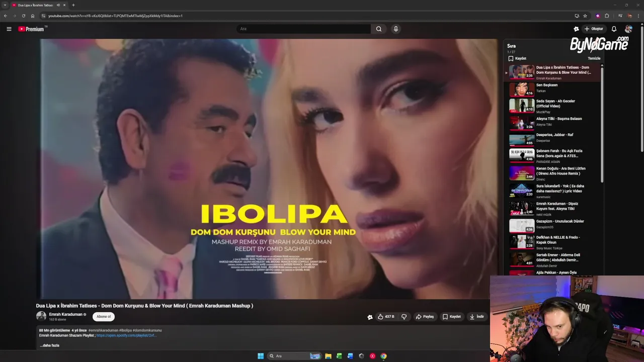Play Gazapizm - Unutulacak Dünler

553,225
